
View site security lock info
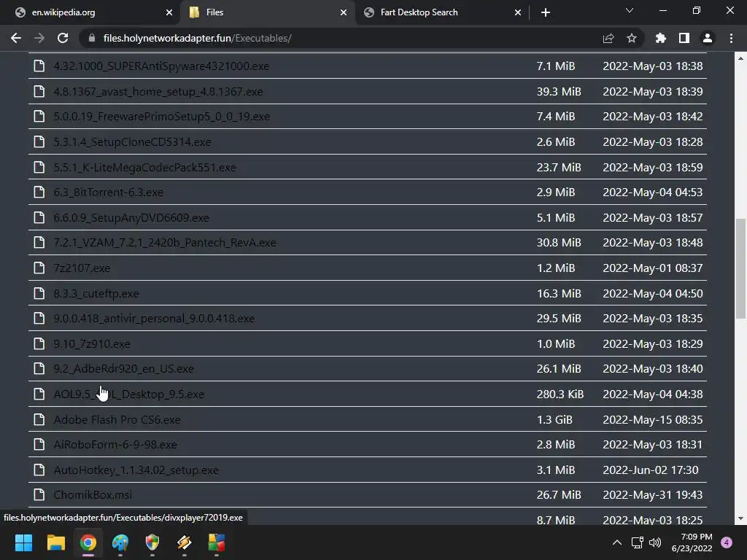91,38
